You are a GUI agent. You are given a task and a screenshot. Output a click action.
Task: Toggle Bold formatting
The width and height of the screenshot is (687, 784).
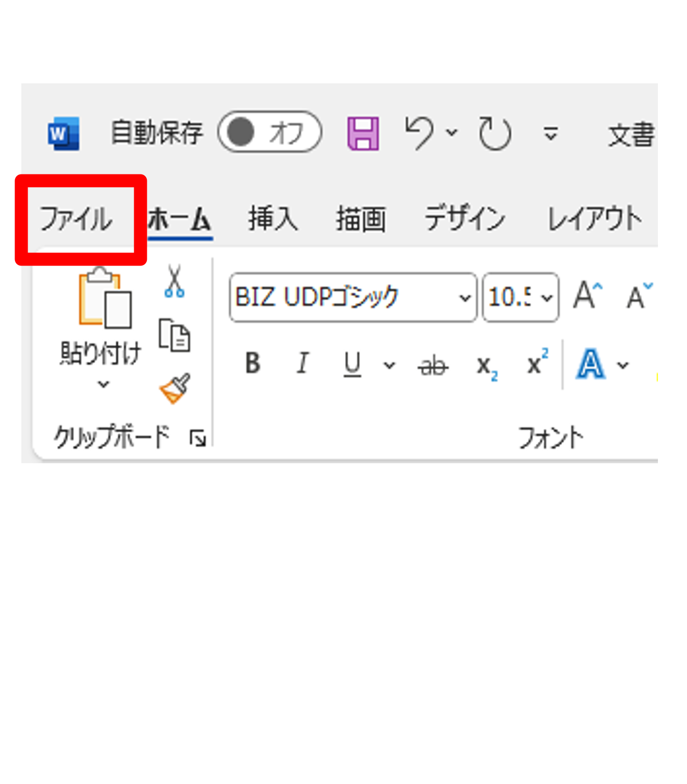[x=252, y=363]
